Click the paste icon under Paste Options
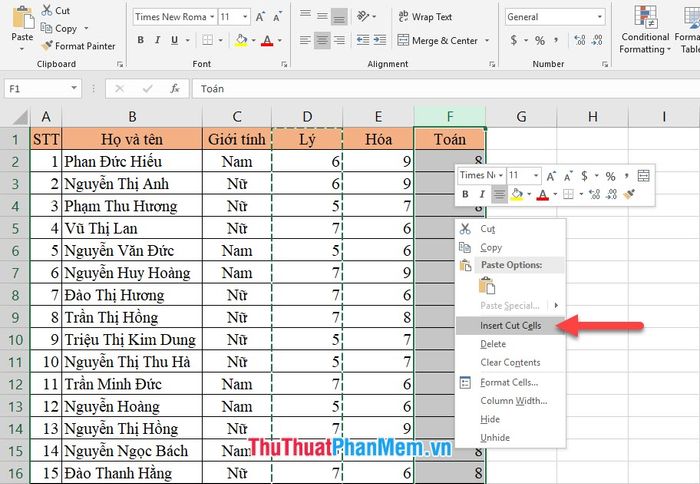This screenshot has height=484, width=700. coord(487,286)
